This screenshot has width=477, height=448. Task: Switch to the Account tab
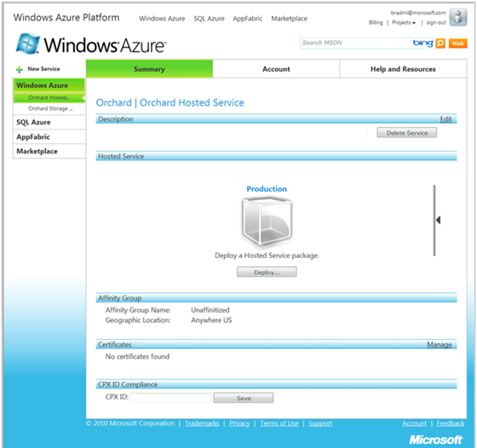point(276,69)
